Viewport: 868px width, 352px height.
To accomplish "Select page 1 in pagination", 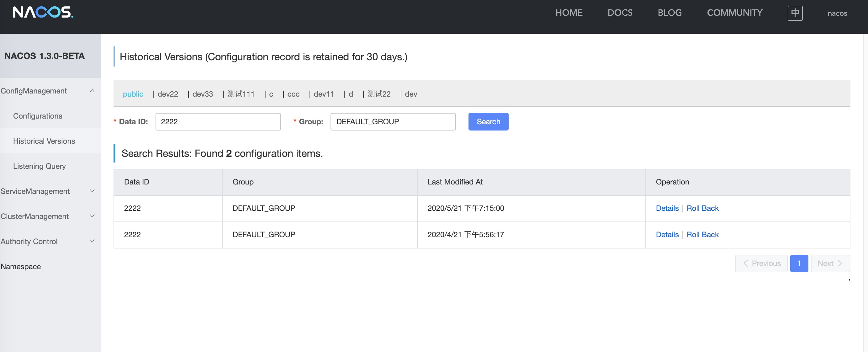I will (799, 263).
